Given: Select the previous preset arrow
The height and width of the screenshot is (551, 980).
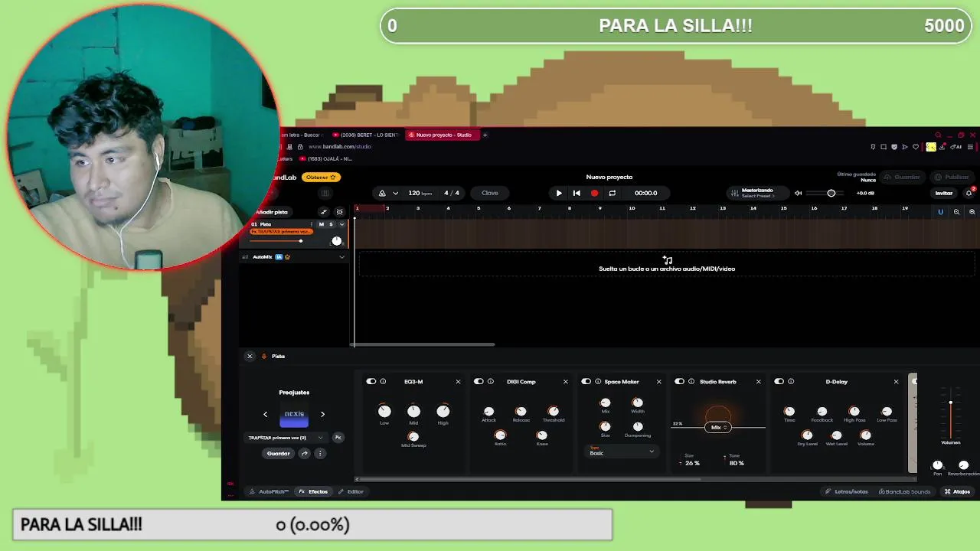Looking at the screenshot, I should pyautogui.click(x=266, y=414).
